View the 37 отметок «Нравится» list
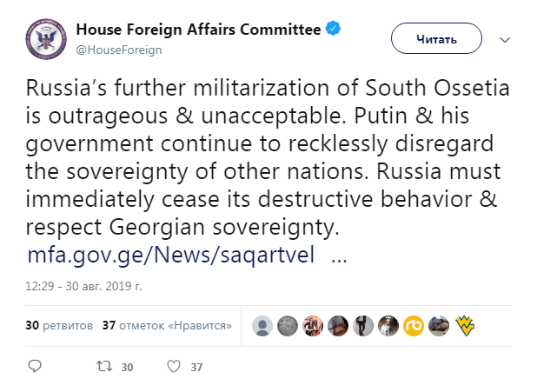 pos(166,326)
